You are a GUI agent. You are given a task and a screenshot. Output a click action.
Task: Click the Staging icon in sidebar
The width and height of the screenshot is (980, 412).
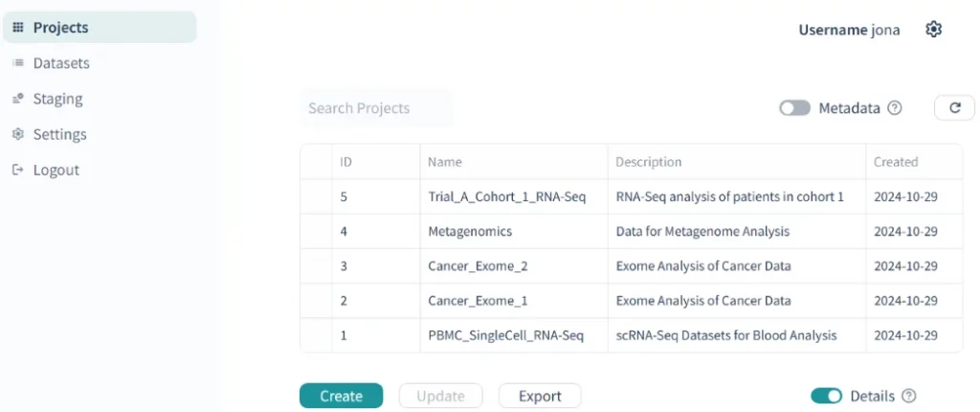17,99
